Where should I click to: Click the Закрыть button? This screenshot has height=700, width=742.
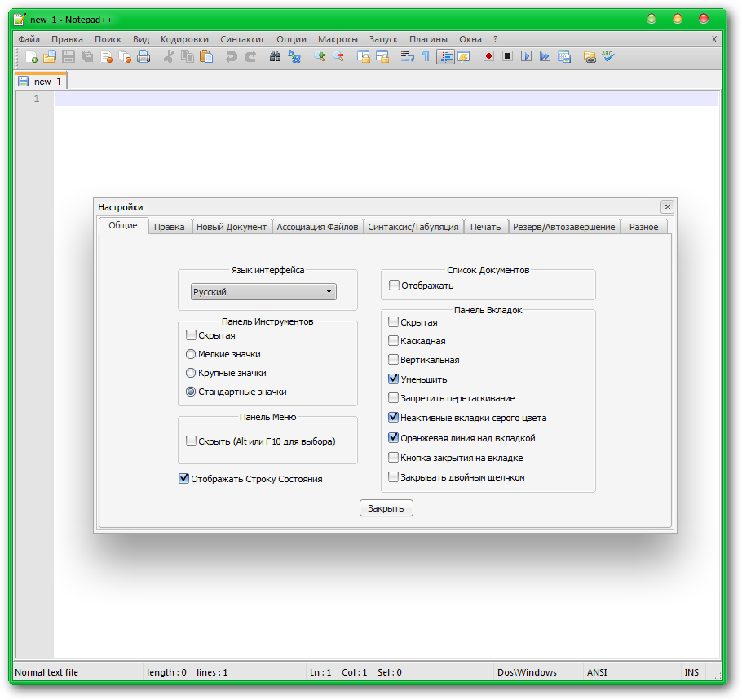tap(386, 508)
